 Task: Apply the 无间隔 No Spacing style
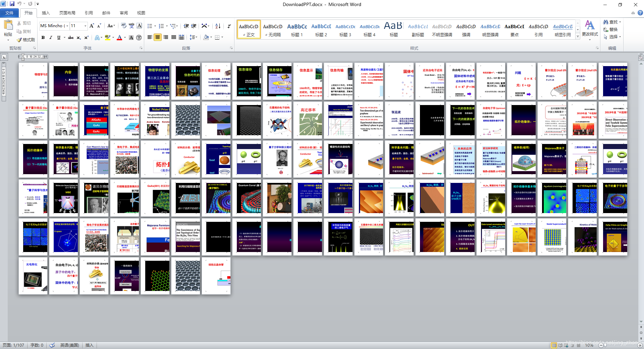click(x=273, y=30)
